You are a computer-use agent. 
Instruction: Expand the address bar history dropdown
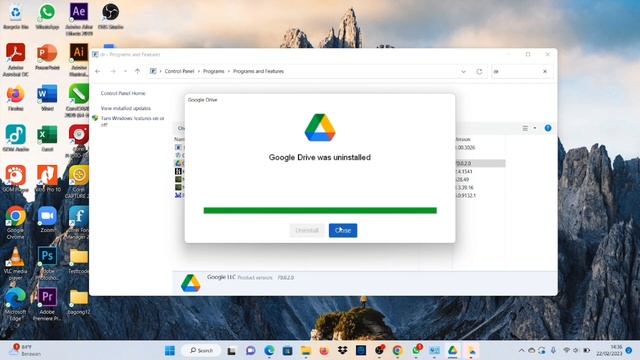(463, 71)
